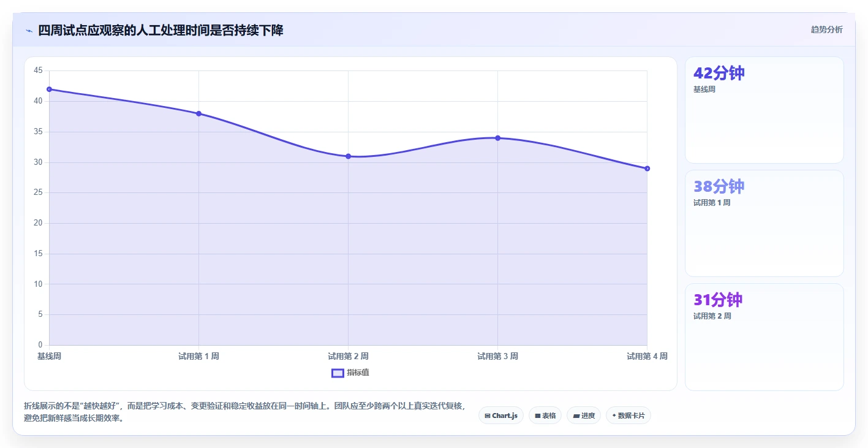The height and width of the screenshot is (448, 868).
Task: Click the 数据卡片 chip
Action: [x=628, y=416]
